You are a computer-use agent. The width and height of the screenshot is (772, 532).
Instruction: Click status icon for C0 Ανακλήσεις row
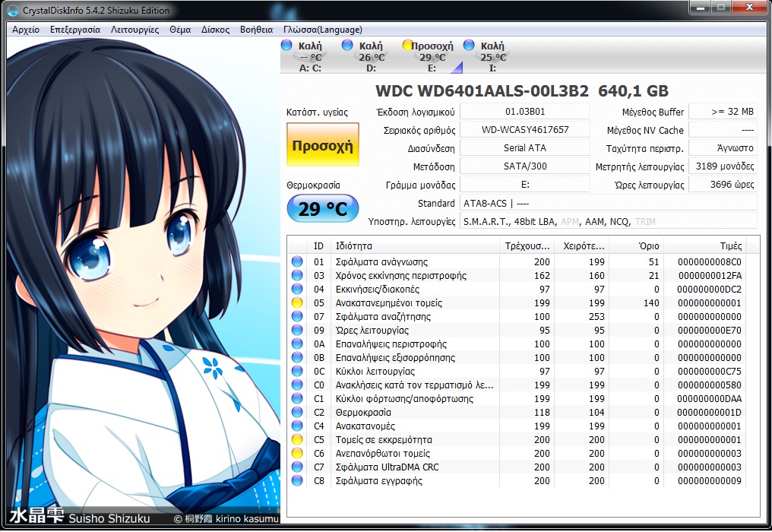click(x=297, y=385)
